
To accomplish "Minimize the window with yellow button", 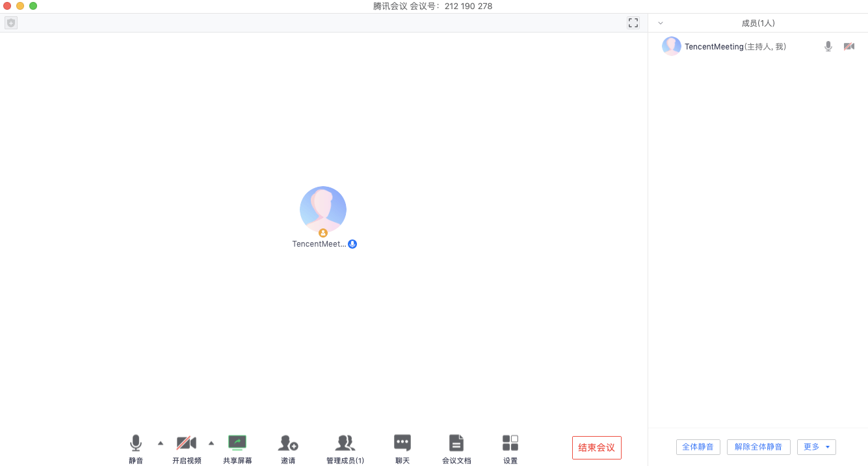I will coord(20,6).
